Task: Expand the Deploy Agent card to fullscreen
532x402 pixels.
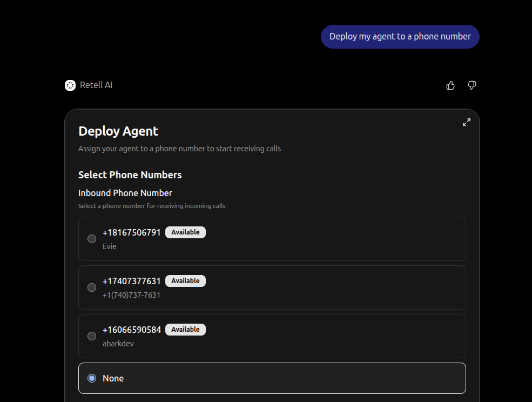Action: pos(467,122)
